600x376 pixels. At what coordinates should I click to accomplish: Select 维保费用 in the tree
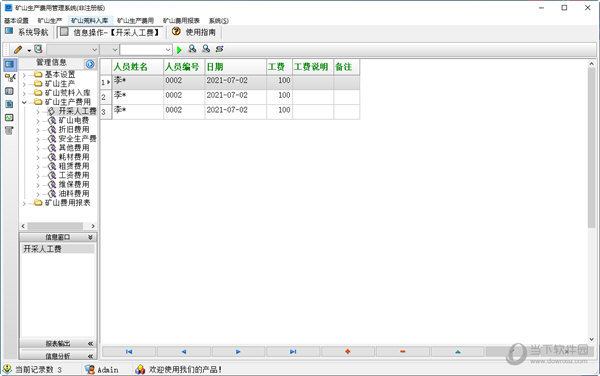click(x=74, y=185)
